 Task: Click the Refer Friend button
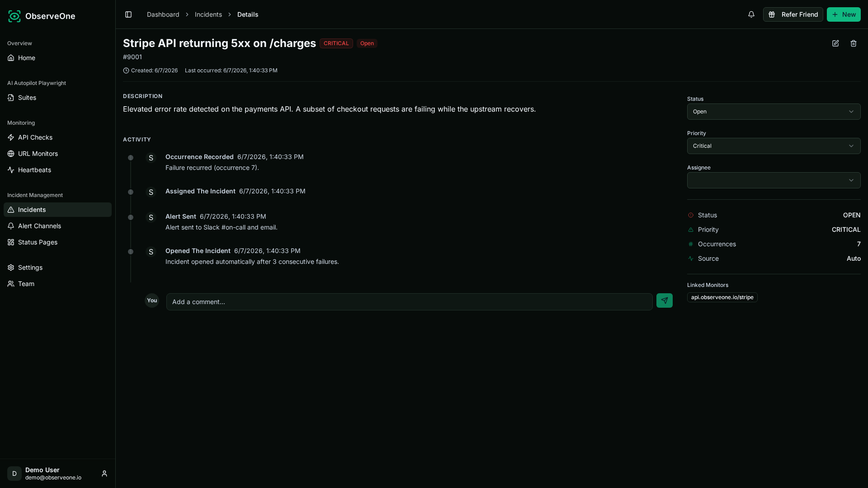coord(793,14)
